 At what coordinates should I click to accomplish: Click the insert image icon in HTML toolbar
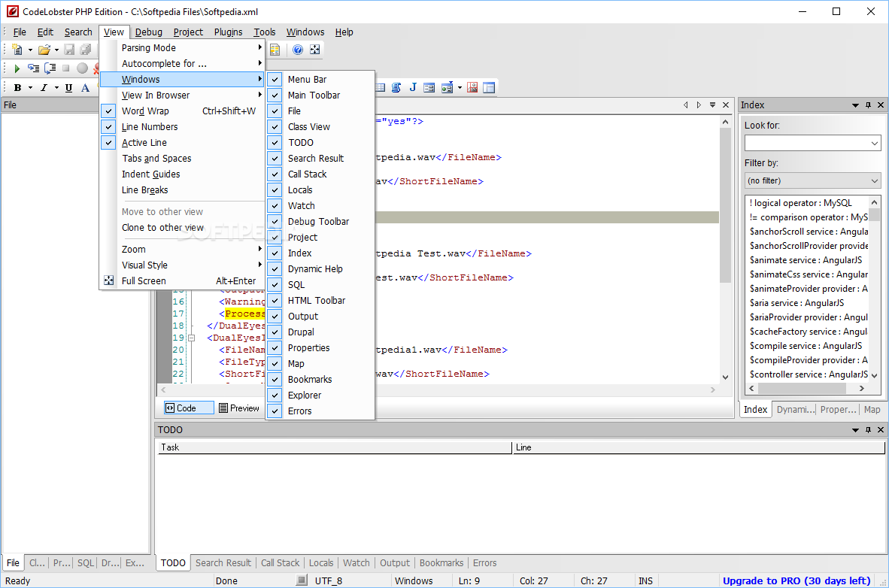472,87
